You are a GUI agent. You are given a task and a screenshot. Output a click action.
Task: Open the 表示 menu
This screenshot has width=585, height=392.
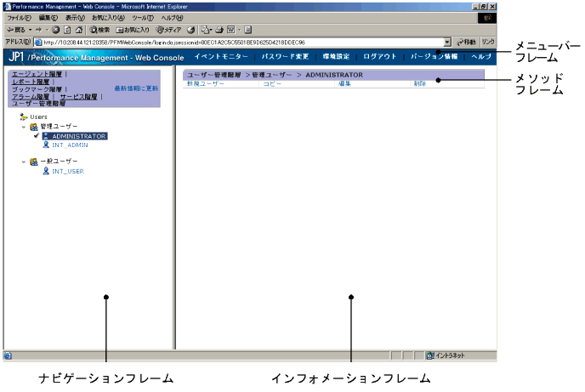[75, 18]
